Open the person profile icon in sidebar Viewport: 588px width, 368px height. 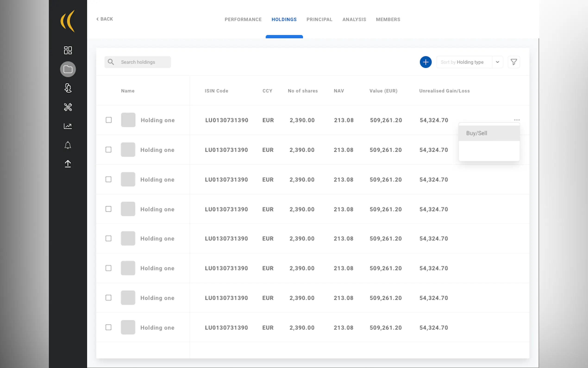pos(68,88)
